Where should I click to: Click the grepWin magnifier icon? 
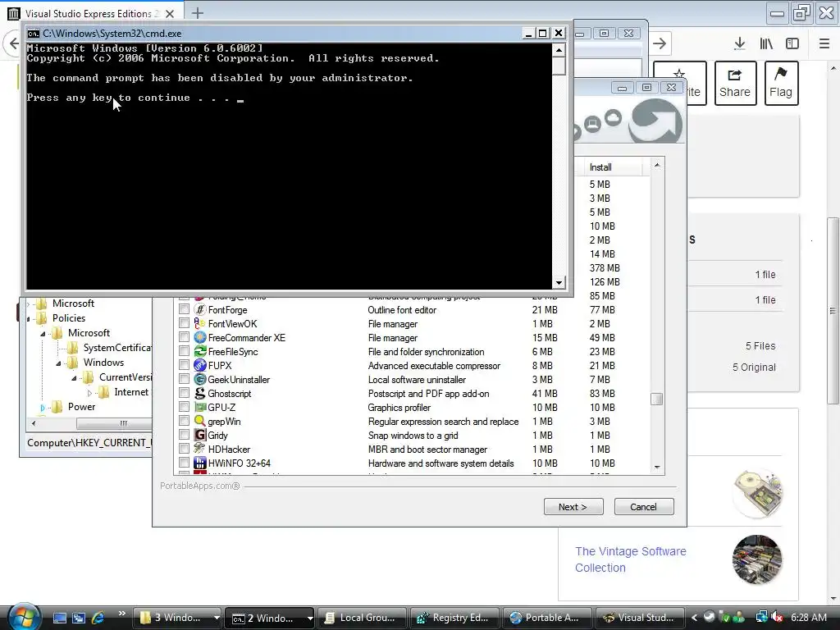(x=200, y=421)
